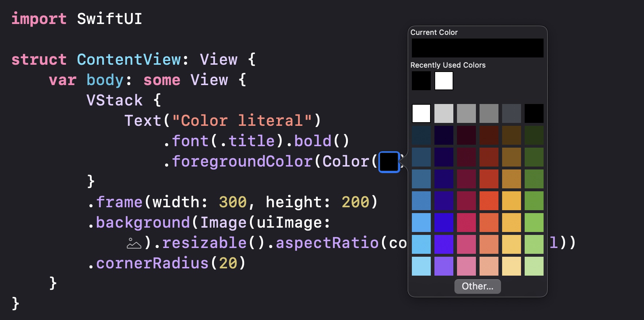Click the width value '300'

[x=233, y=202]
